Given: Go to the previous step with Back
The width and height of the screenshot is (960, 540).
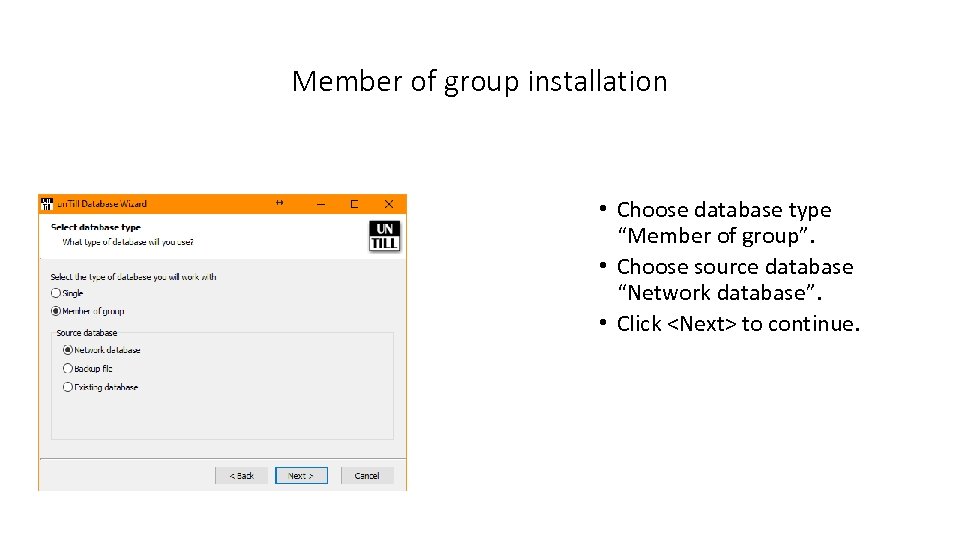Looking at the screenshot, I should click(x=242, y=476).
